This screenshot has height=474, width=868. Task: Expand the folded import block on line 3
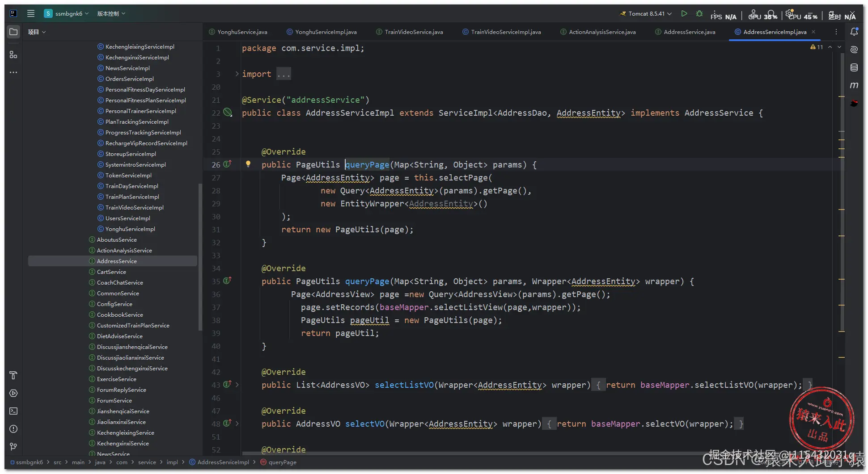tap(237, 74)
